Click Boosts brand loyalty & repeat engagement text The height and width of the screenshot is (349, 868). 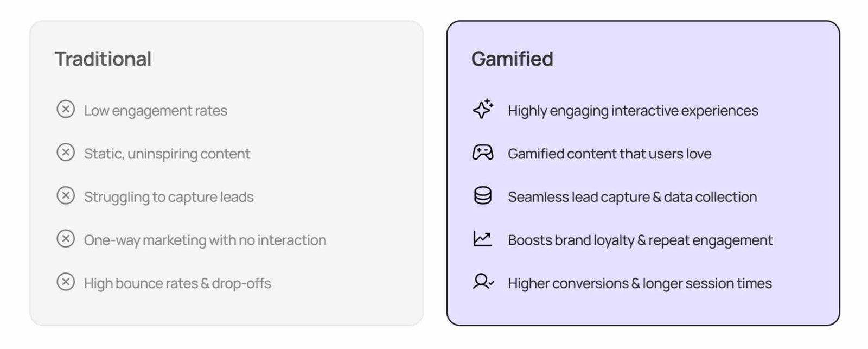(x=640, y=240)
